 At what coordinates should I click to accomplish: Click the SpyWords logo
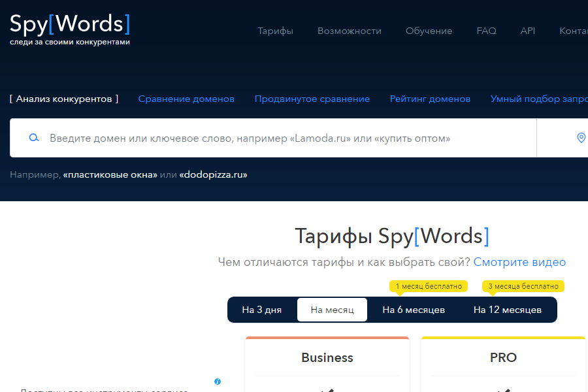70,28
